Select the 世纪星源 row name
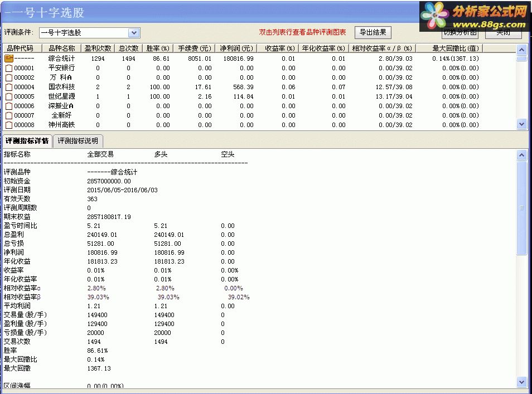Screen dimensions: 532x394 61,96
